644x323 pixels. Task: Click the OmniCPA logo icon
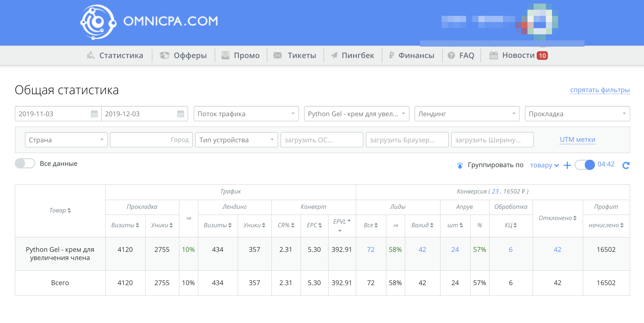click(x=98, y=22)
